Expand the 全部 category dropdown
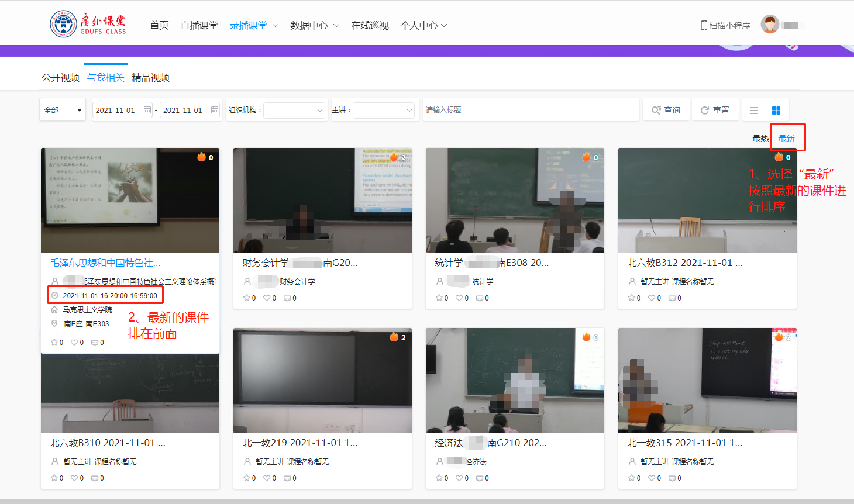Viewport: 854px width, 504px height. point(63,110)
